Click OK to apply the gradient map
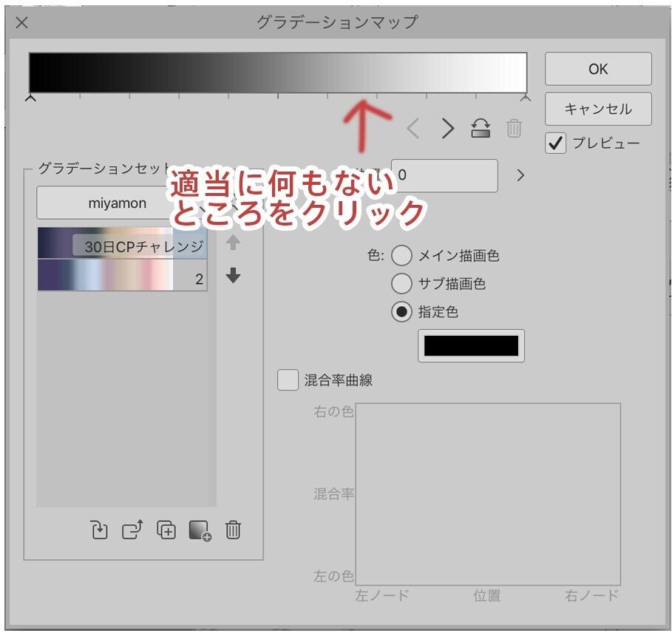The image size is (672, 636). 597,69
